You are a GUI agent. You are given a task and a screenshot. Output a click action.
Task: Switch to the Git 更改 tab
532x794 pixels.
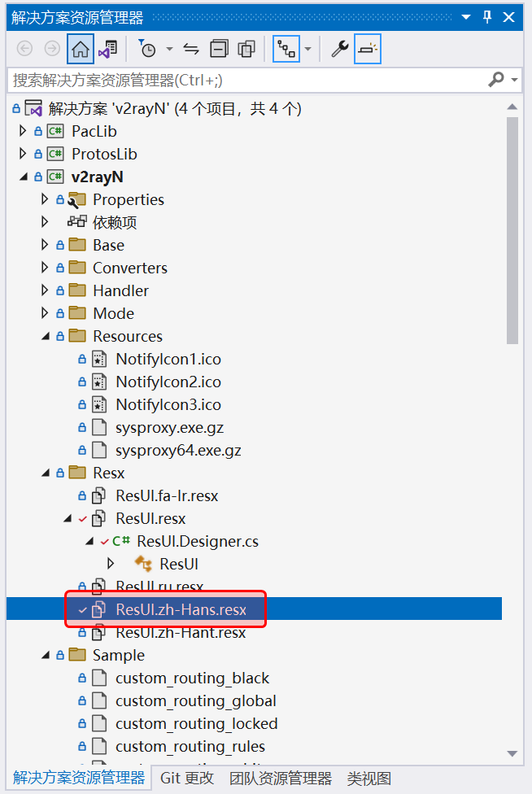pyautogui.click(x=187, y=778)
